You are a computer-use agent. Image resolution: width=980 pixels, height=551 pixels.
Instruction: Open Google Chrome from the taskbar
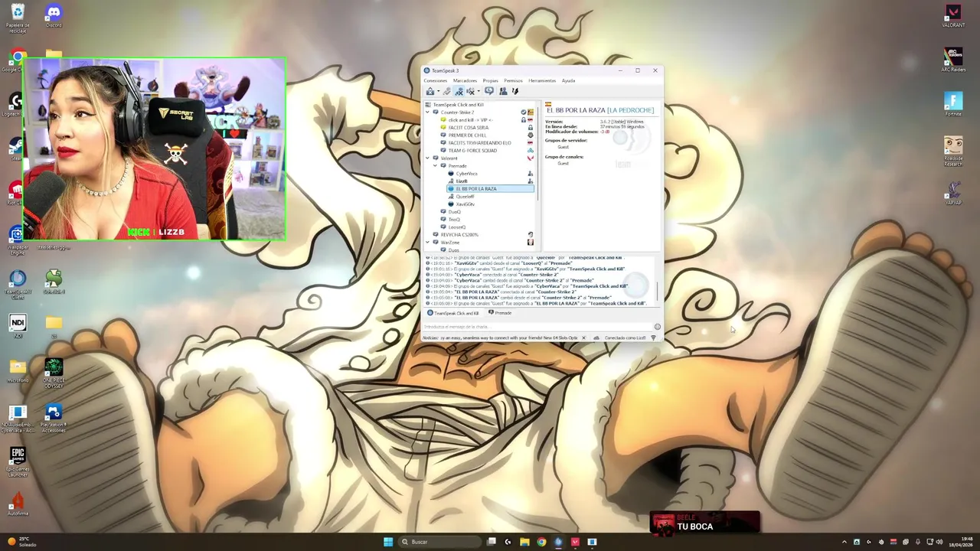coord(541,542)
